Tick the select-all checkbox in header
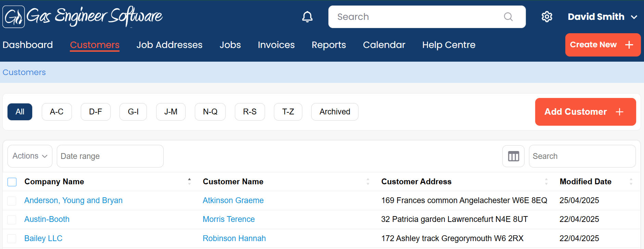Image resolution: width=644 pixels, height=249 pixels. pyautogui.click(x=12, y=182)
